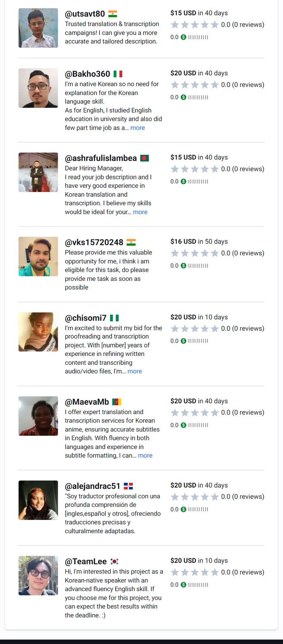Click Dominican flag beside @alejandrac51

pos(128,486)
